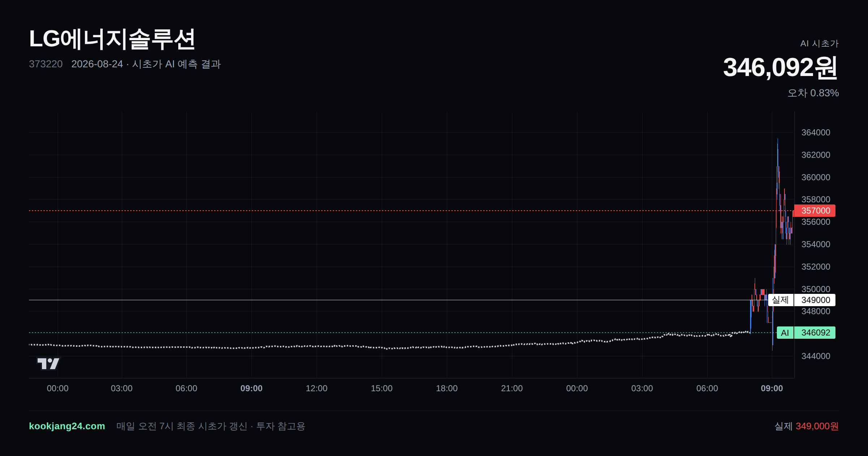
Task: Click the 352000 price axis label
Action: 816,267
